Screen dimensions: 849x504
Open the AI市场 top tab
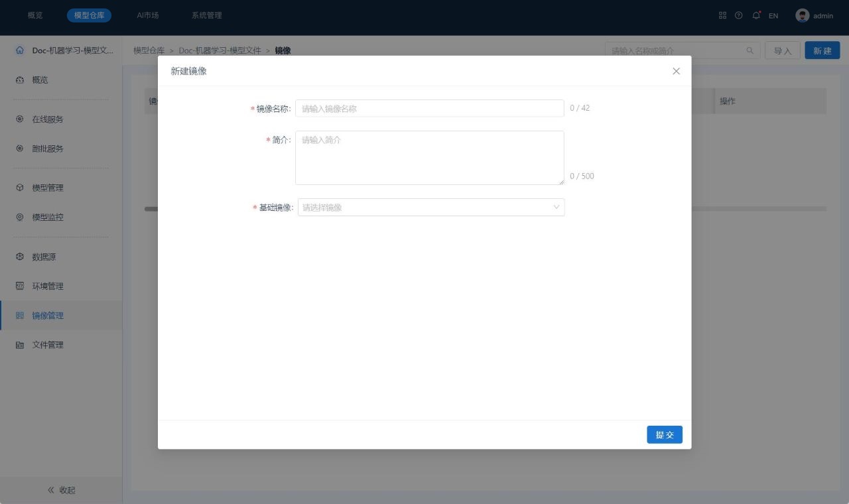147,15
